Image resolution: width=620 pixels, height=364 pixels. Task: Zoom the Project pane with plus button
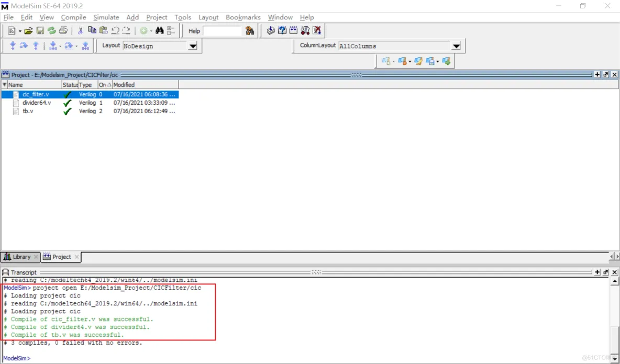point(597,74)
